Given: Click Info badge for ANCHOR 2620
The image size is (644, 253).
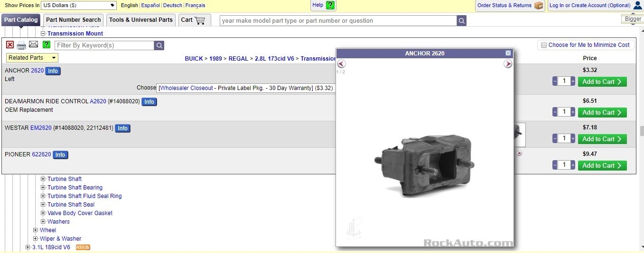Looking at the screenshot, I should [53, 71].
